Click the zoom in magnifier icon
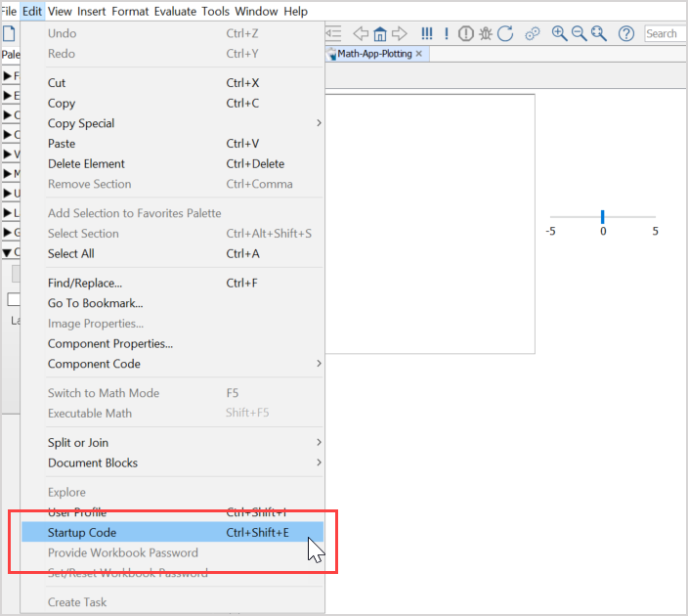Screen dimensions: 688x616 tap(560, 33)
